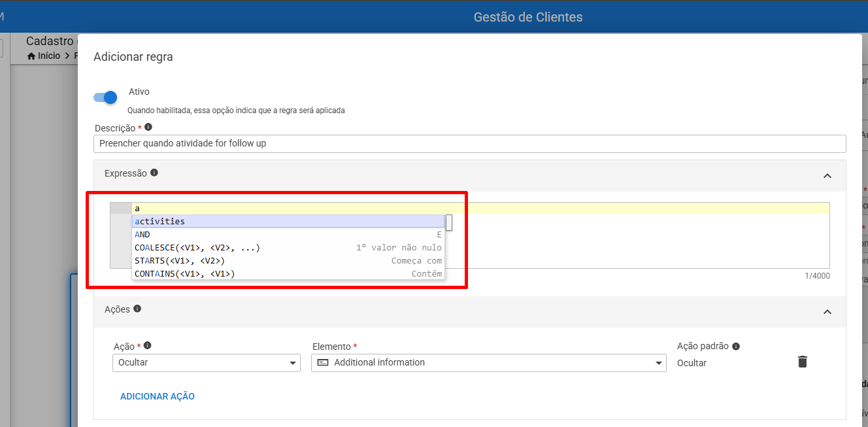Click the Descrição text field
868x427 pixels.
coord(470,143)
